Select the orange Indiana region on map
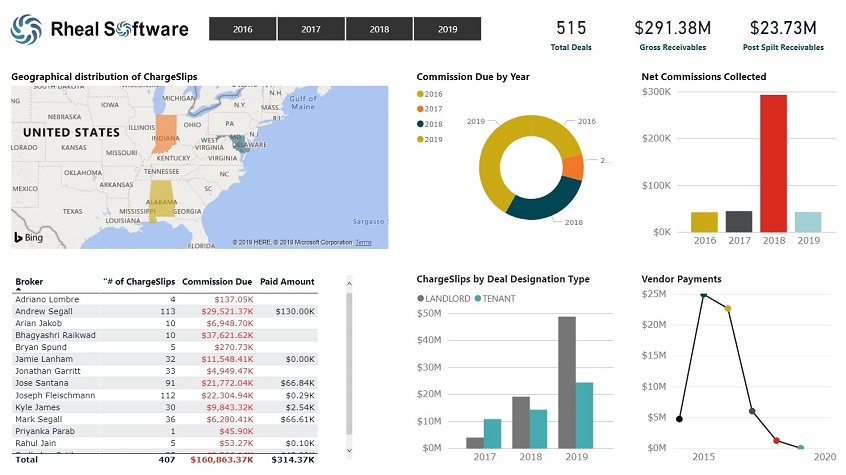Viewport: 846px width, 475px height. click(165, 133)
